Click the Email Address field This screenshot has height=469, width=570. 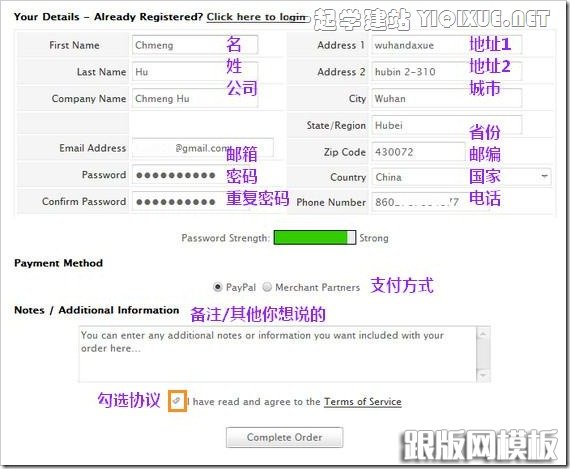coord(203,148)
